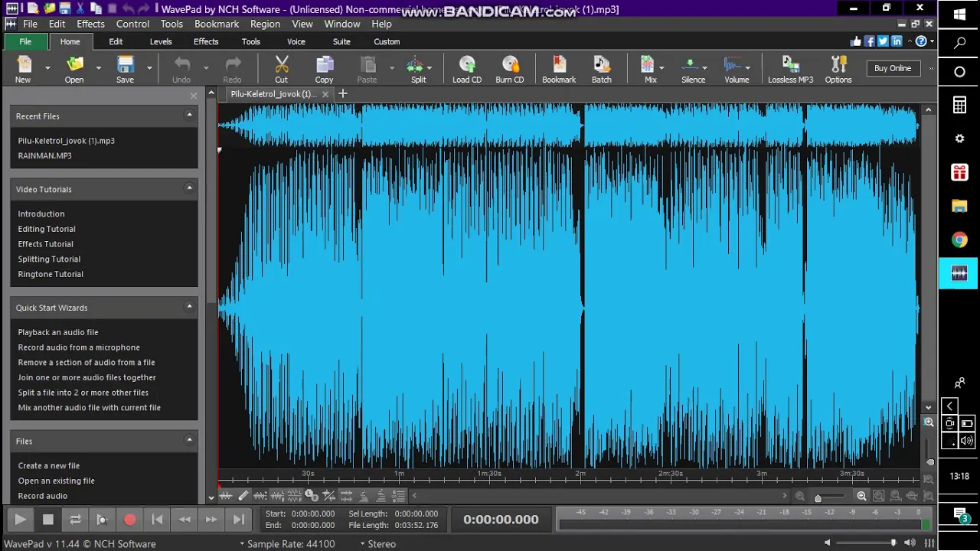Close the Pilu-Keletrol_jovok file tab
Screen dimensions: 980x551
(325, 94)
